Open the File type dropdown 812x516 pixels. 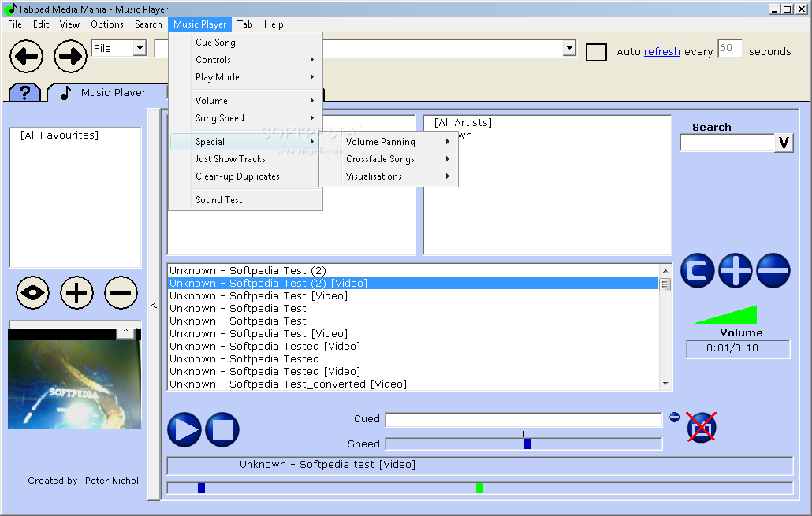click(140, 49)
